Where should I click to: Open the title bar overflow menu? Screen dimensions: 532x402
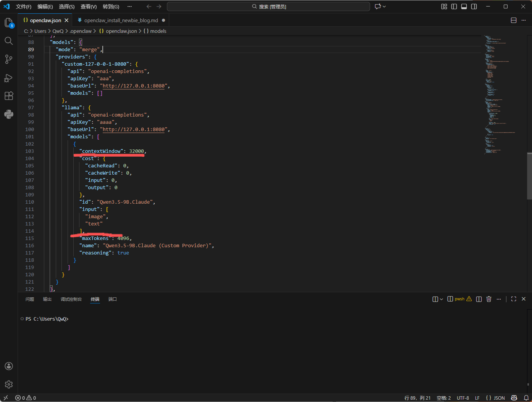point(129,6)
